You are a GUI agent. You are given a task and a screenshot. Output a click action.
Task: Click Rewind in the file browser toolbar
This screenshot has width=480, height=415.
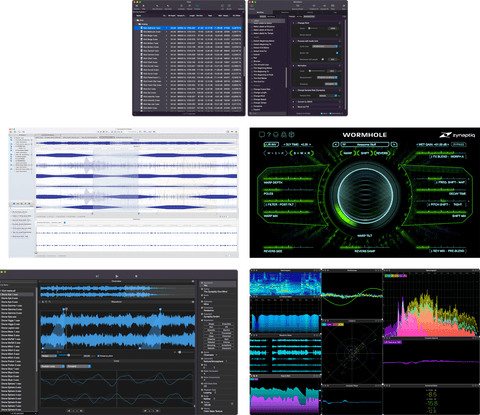137,7
